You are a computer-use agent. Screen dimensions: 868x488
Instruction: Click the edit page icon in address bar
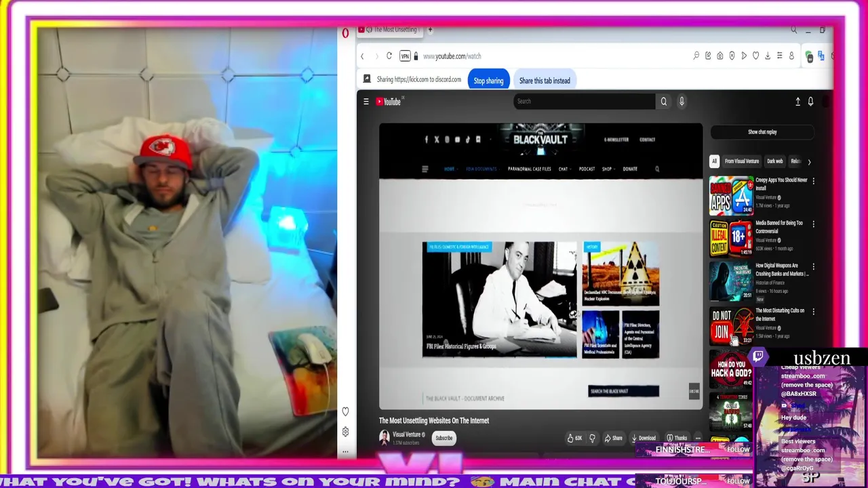click(708, 56)
